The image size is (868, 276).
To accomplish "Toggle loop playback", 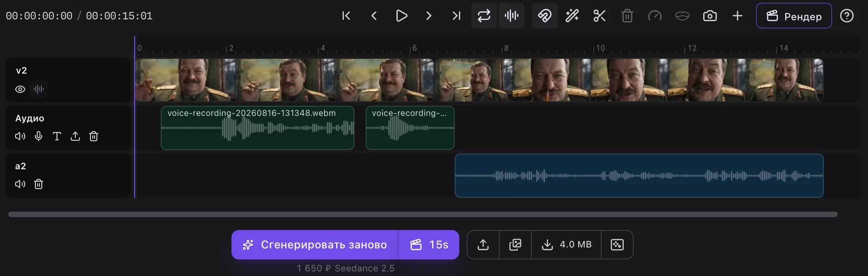I will tap(484, 16).
